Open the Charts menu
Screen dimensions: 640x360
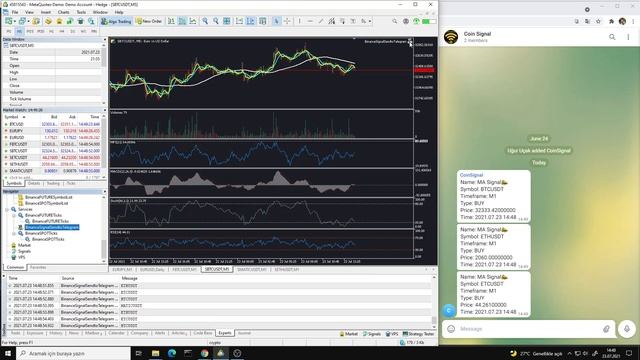tap(63, 12)
